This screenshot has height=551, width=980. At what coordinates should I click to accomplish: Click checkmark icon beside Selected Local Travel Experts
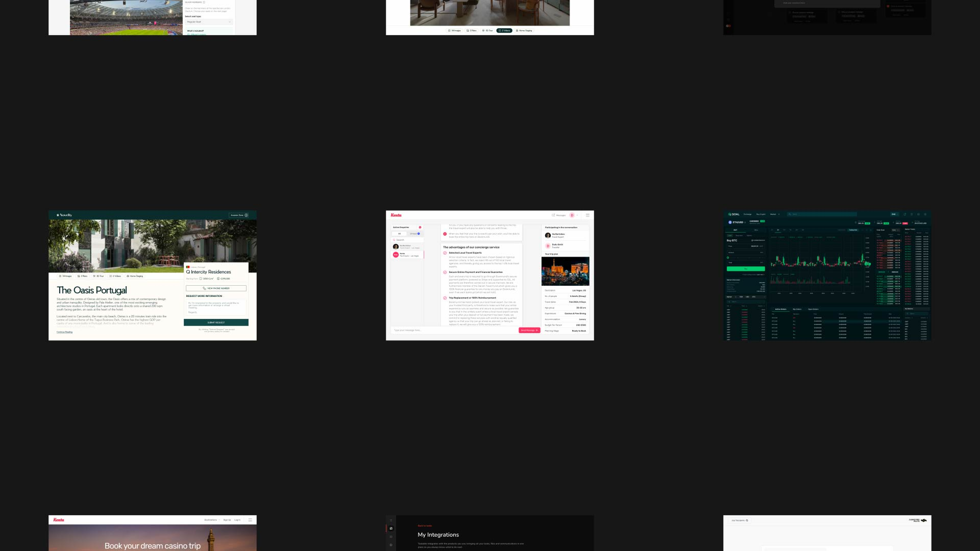(x=445, y=253)
